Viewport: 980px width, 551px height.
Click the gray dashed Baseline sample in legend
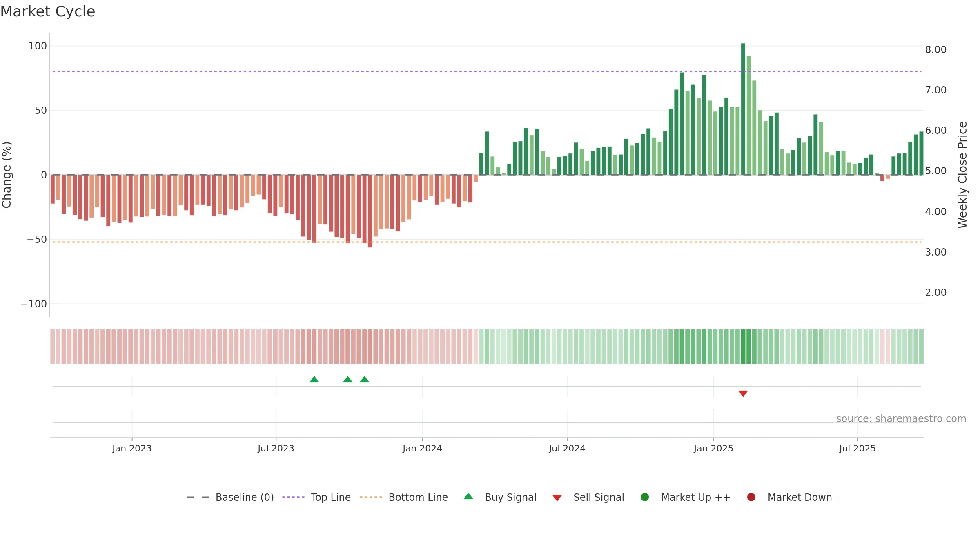[x=198, y=497]
